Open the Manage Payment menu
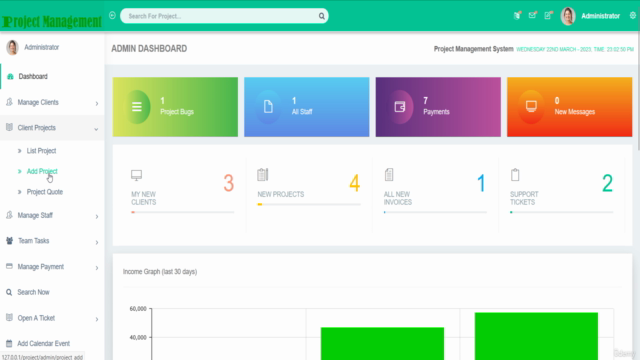Image resolution: width=640 pixels, height=360 pixels. click(x=52, y=267)
